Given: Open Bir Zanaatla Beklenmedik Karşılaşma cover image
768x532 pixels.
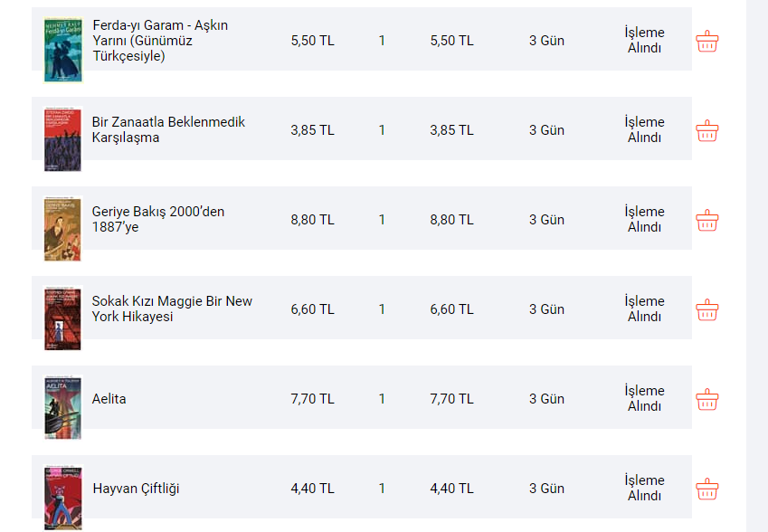Looking at the screenshot, I should pyautogui.click(x=62, y=139).
